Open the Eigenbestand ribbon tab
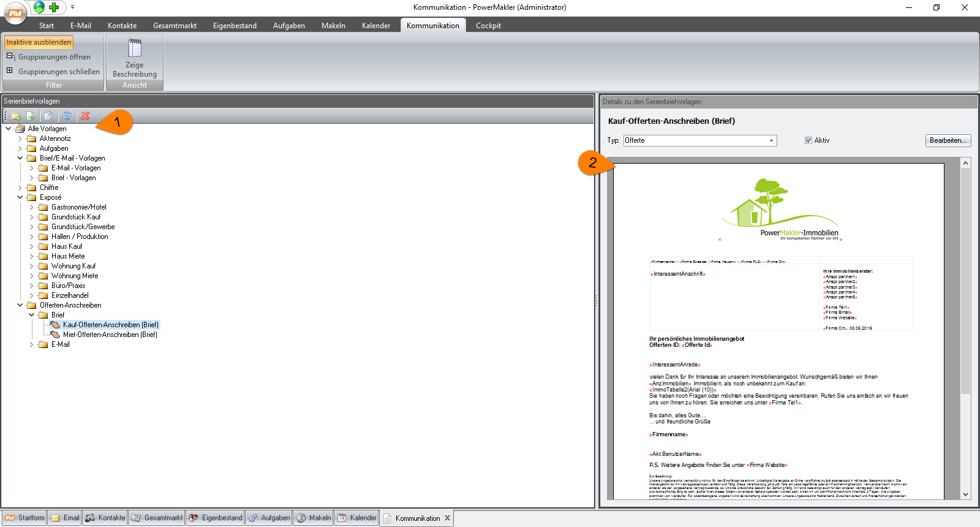 pyautogui.click(x=235, y=26)
